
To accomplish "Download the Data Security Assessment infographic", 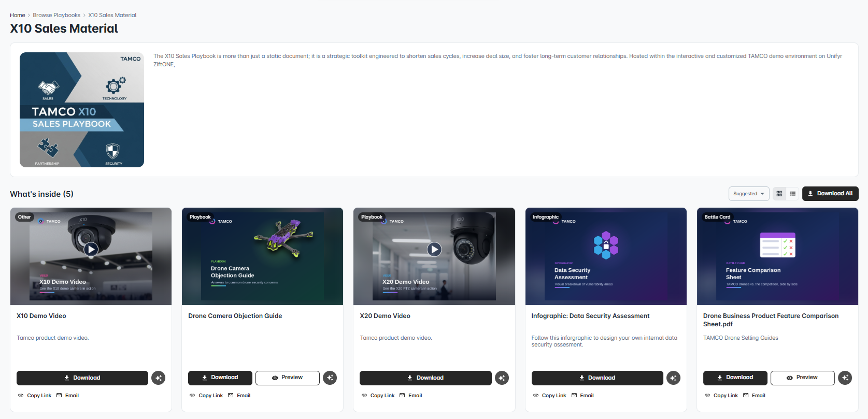I will (x=597, y=378).
